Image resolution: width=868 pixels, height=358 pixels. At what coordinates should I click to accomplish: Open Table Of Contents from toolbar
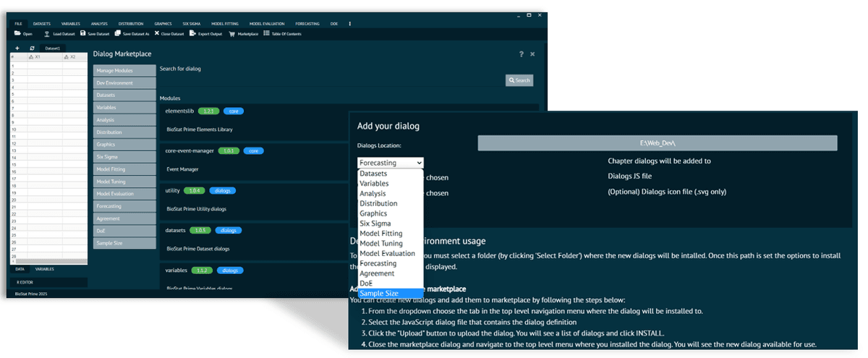pos(282,33)
